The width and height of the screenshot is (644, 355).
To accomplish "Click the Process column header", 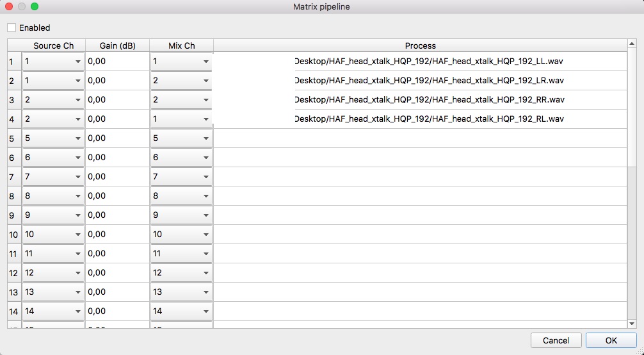I will [x=420, y=45].
